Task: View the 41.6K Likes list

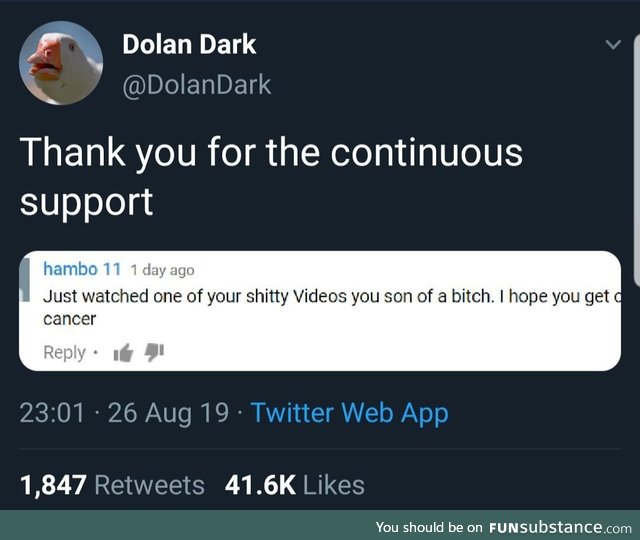Action: tap(295, 485)
